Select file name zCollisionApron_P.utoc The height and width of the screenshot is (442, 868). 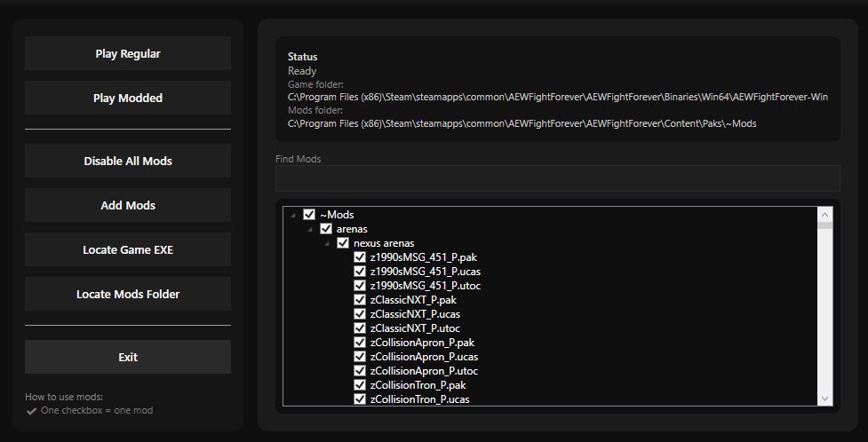tap(424, 371)
